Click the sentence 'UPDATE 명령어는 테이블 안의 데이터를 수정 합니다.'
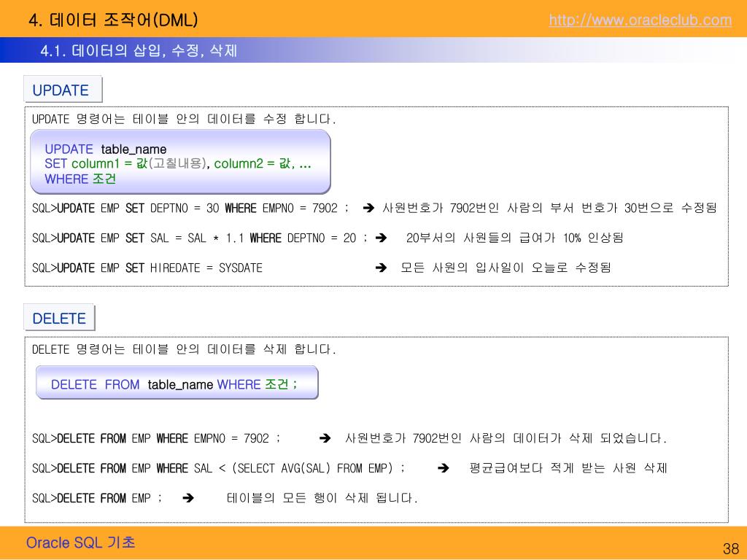 (x=184, y=119)
